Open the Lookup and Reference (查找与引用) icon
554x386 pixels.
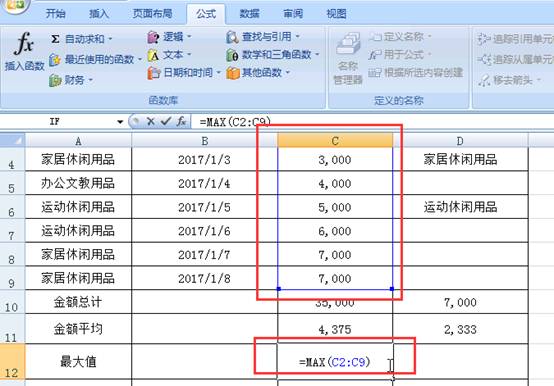click(x=232, y=37)
